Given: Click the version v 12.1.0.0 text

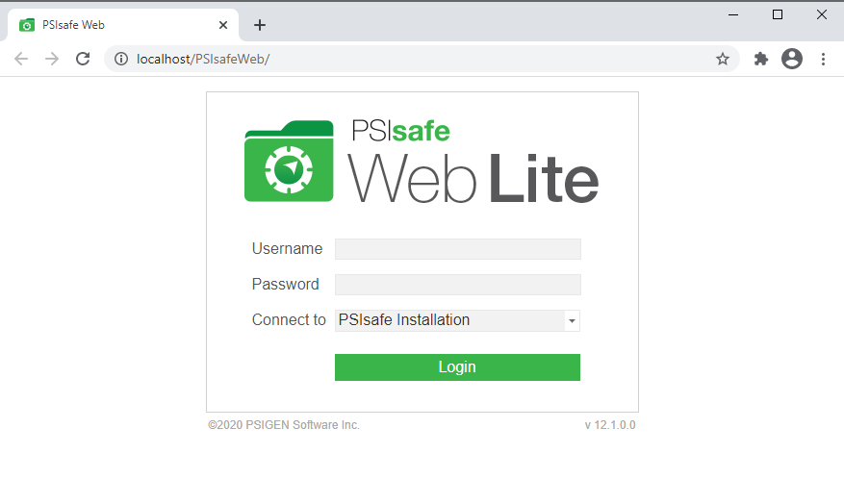Looking at the screenshot, I should [x=610, y=425].
